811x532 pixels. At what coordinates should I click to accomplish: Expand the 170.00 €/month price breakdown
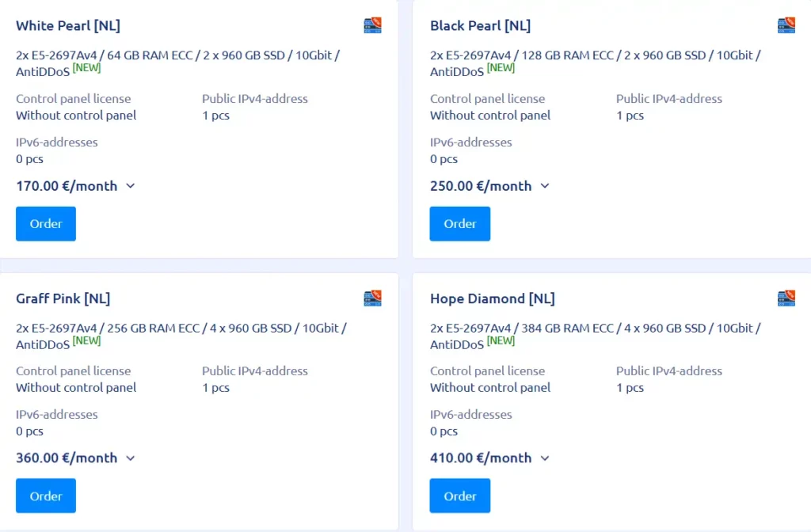pos(130,187)
